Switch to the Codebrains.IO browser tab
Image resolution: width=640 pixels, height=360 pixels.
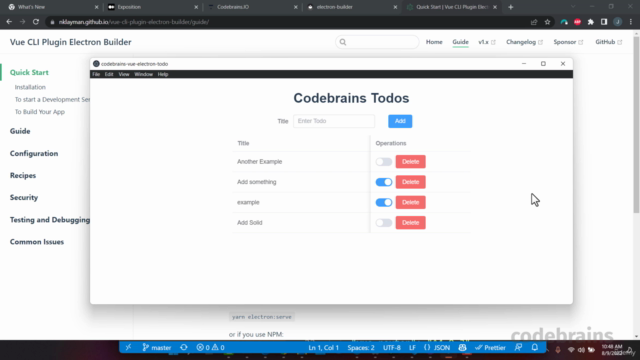(251, 7)
